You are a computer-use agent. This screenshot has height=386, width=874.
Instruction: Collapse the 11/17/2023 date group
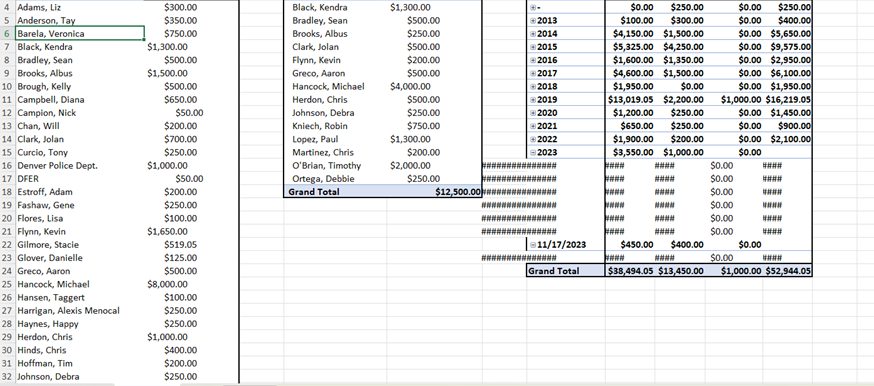click(533, 245)
